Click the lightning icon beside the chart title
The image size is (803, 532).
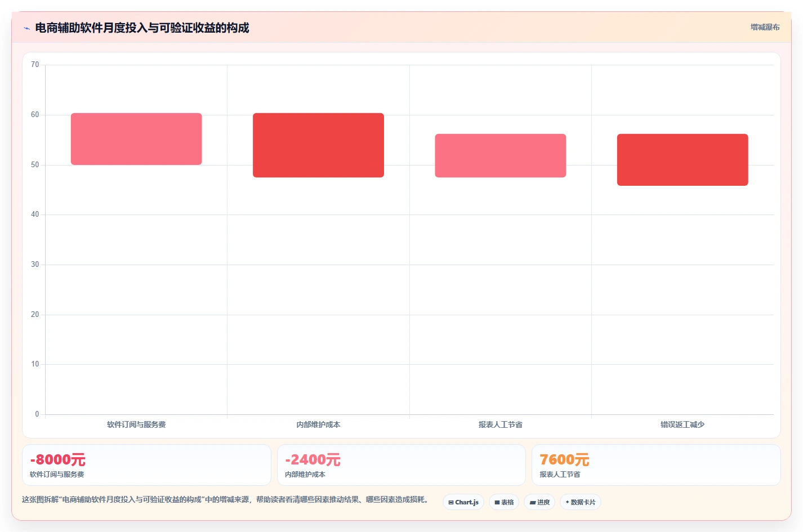coord(26,28)
